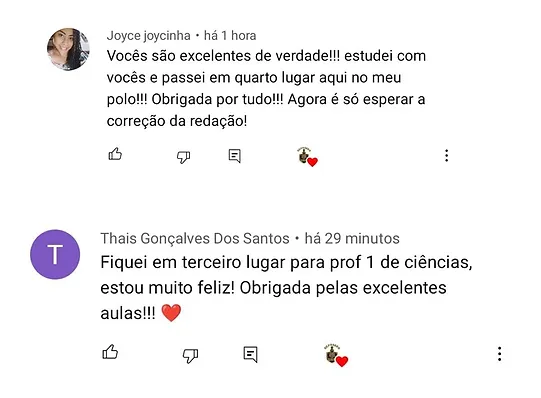
Task: Like Joyce joycinha's comment
Action: click(115, 154)
